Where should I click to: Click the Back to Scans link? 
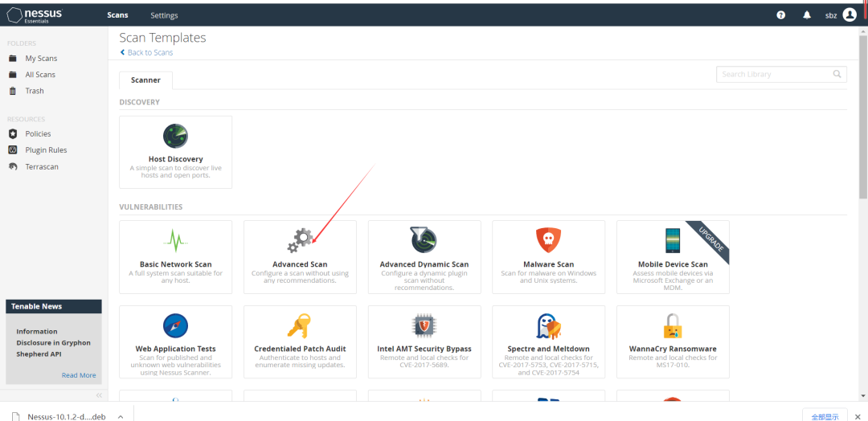point(150,52)
